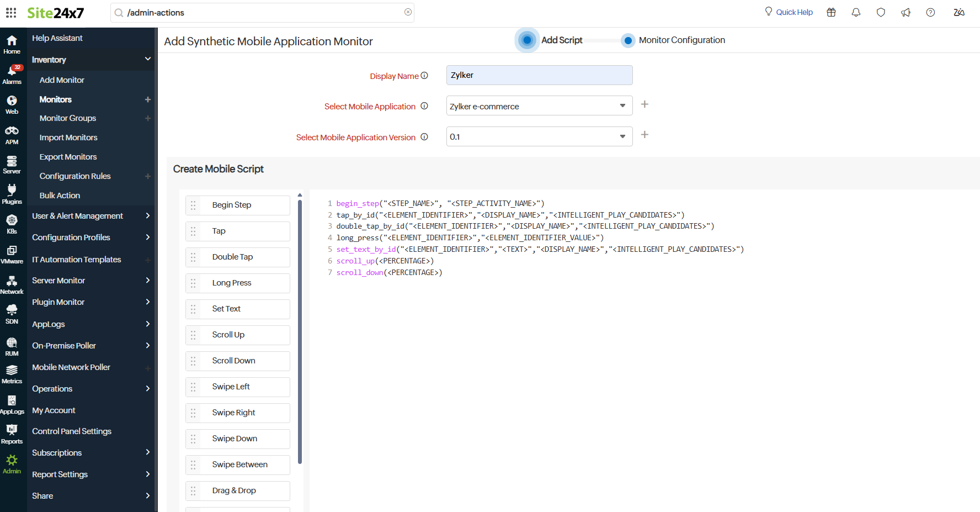Select the Add Script step indicator
980x512 pixels.
pos(527,40)
